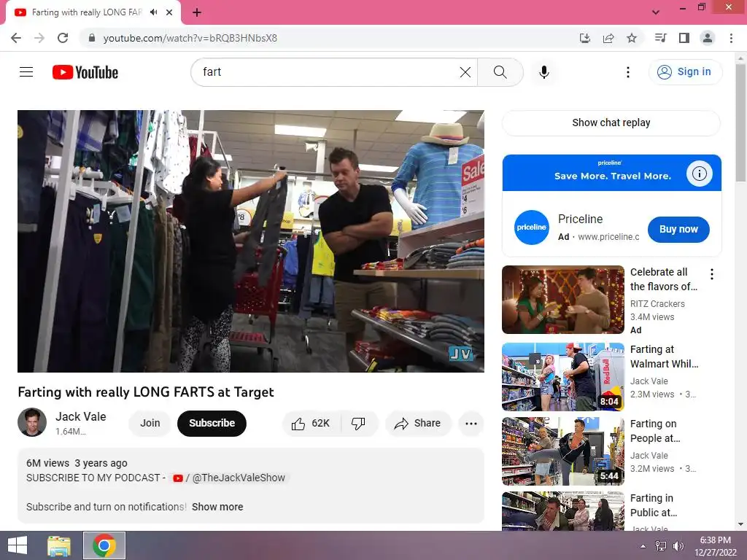747x560 pixels.
Task: Open RITZ Crackers ad thumbnail
Action: [x=563, y=300]
